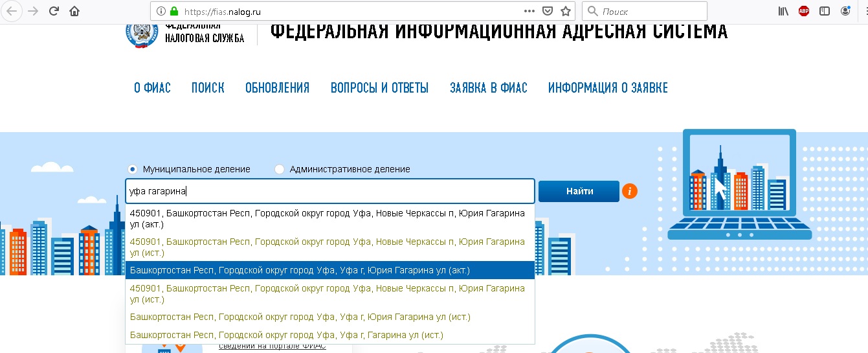This screenshot has width=868, height=353.
Task: Open the Adblock Plus extension icon
Action: click(x=804, y=11)
